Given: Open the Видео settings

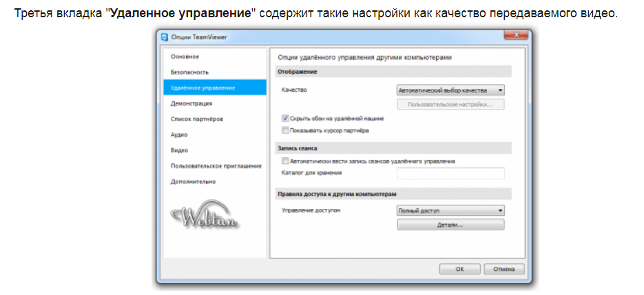Looking at the screenshot, I should [x=180, y=150].
